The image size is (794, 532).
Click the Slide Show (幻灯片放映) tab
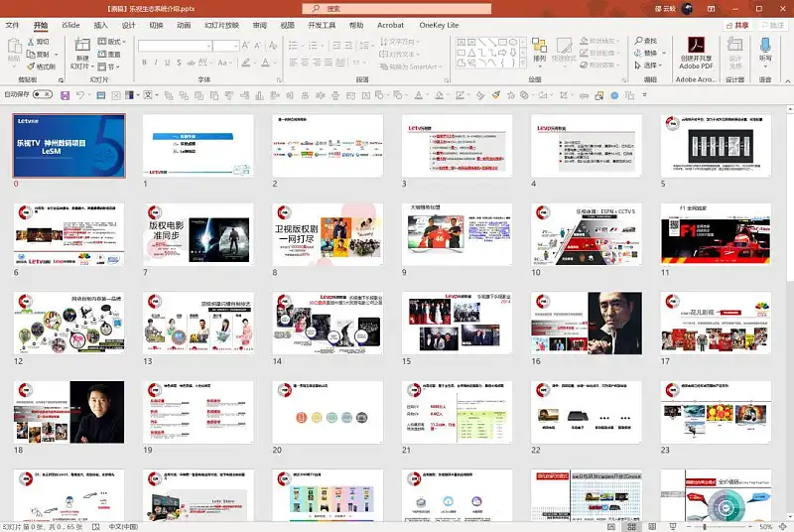point(221,25)
